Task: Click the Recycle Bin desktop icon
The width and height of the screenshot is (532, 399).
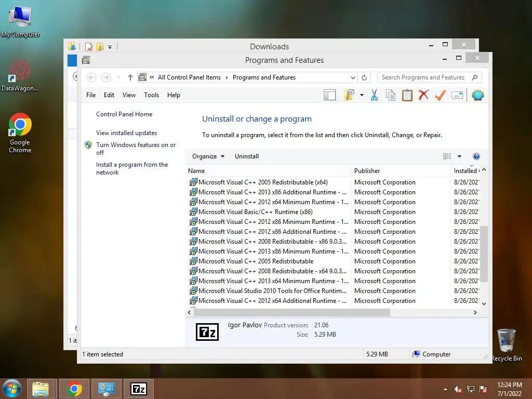Action: [x=507, y=345]
